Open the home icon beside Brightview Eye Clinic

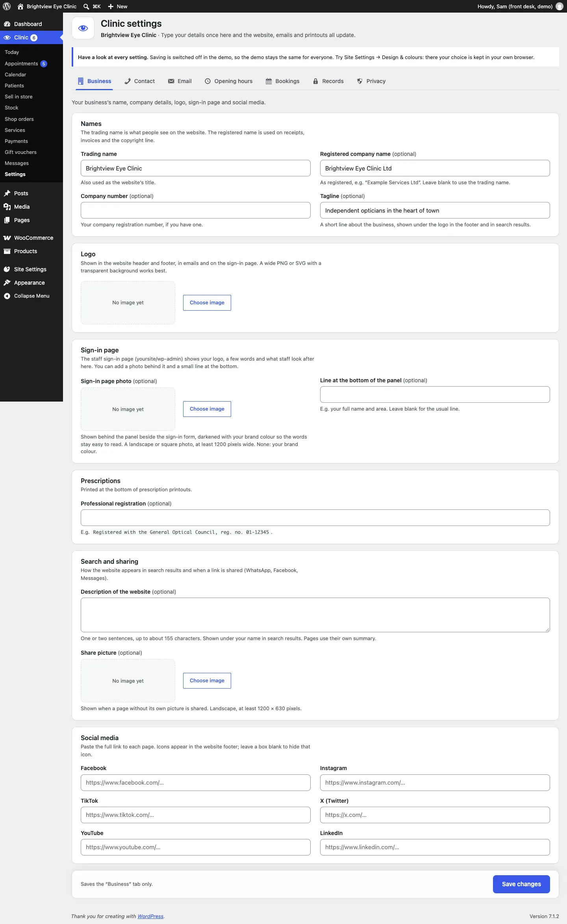20,6
